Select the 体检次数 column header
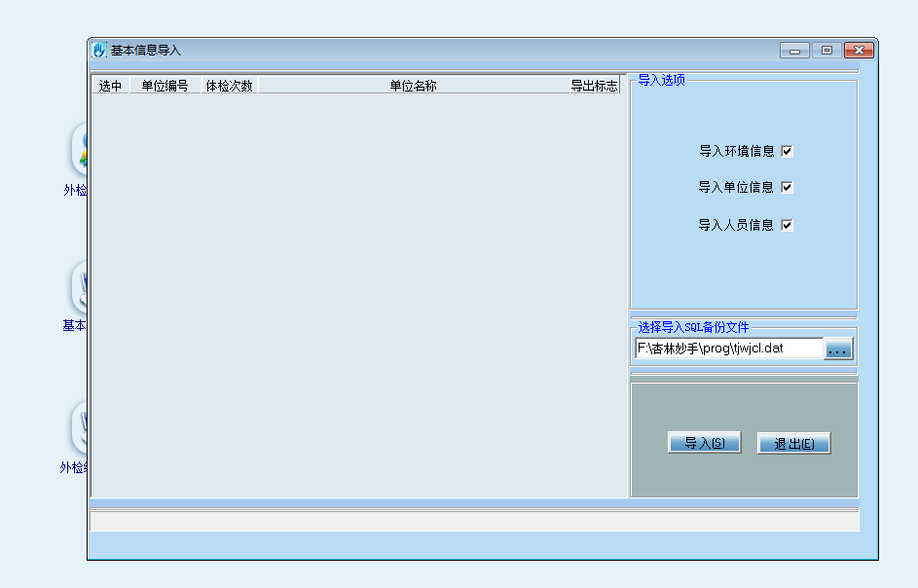This screenshot has width=918, height=588. 229,86
